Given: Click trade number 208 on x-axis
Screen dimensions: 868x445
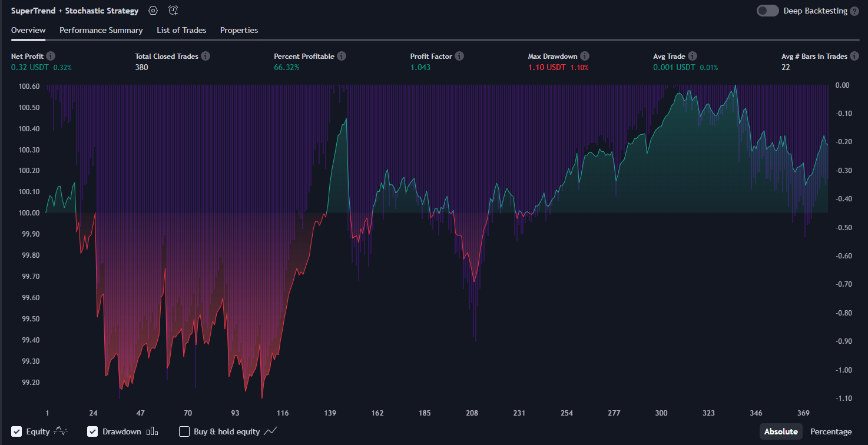Looking at the screenshot, I should pos(472,413).
